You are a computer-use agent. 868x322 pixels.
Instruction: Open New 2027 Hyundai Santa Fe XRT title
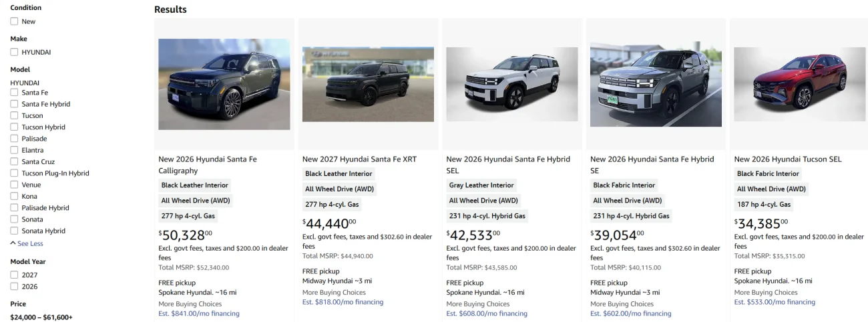pos(359,159)
